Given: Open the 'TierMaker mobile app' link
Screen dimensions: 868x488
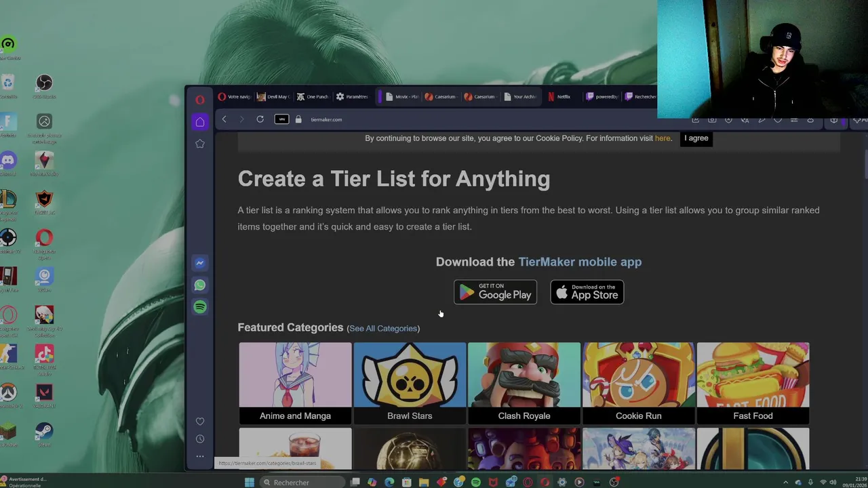Looking at the screenshot, I should [580, 262].
